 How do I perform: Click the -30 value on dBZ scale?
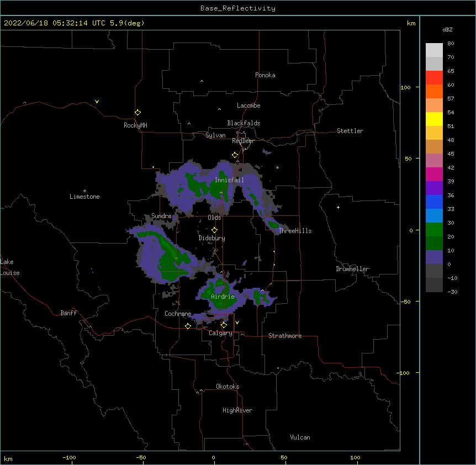pyautogui.click(x=452, y=292)
